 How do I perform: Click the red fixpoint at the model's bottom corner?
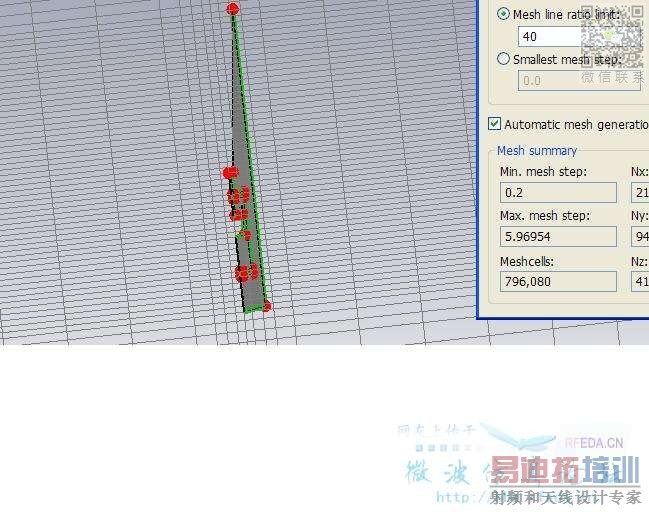267,307
